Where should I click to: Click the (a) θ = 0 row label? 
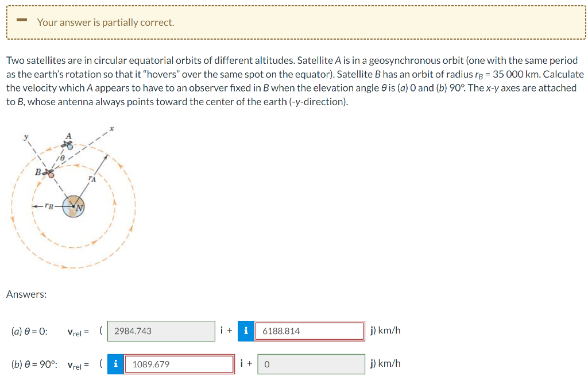(30, 331)
